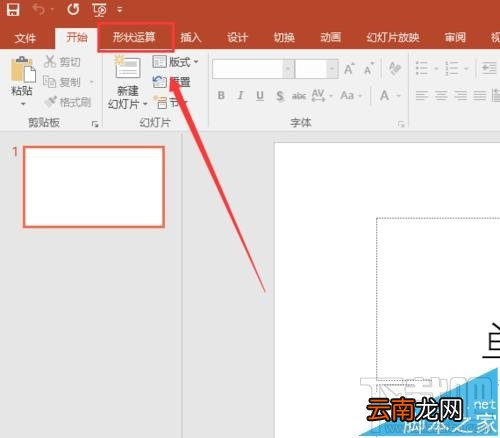The height and width of the screenshot is (438, 500).
Task: Open the 版式 layout dropdown
Action: [x=175, y=62]
